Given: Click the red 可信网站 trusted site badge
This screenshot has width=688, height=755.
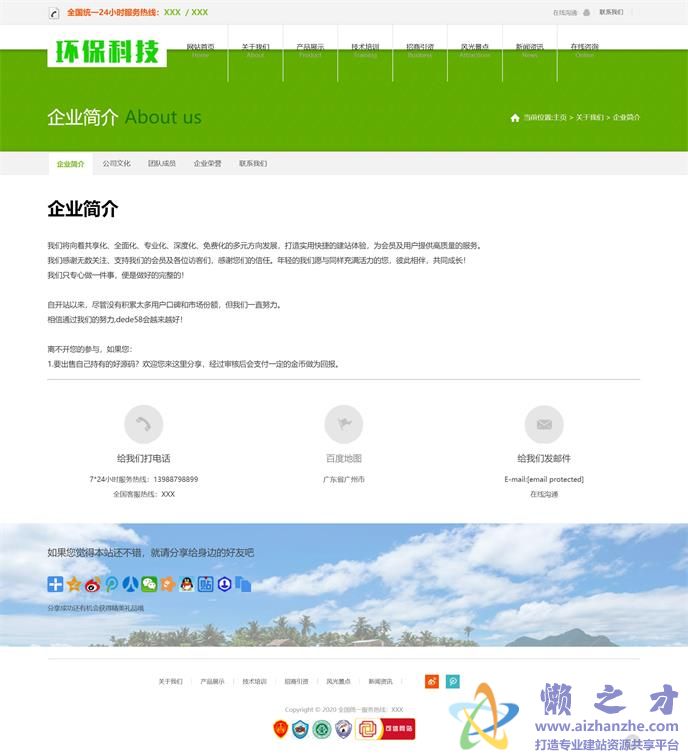Looking at the screenshot, I should tap(385, 729).
